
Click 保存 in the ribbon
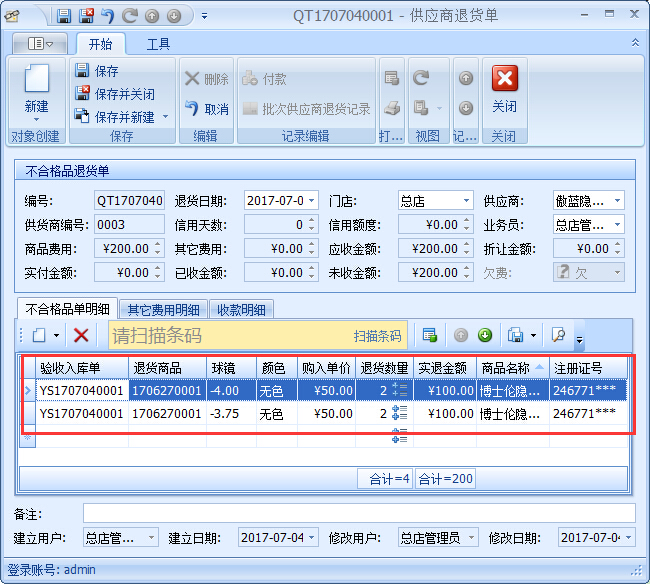(97, 71)
